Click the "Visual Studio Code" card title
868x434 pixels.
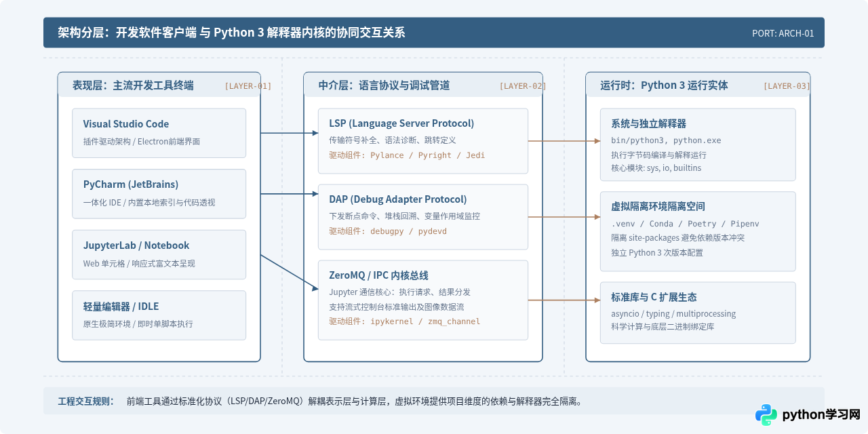coord(126,124)
